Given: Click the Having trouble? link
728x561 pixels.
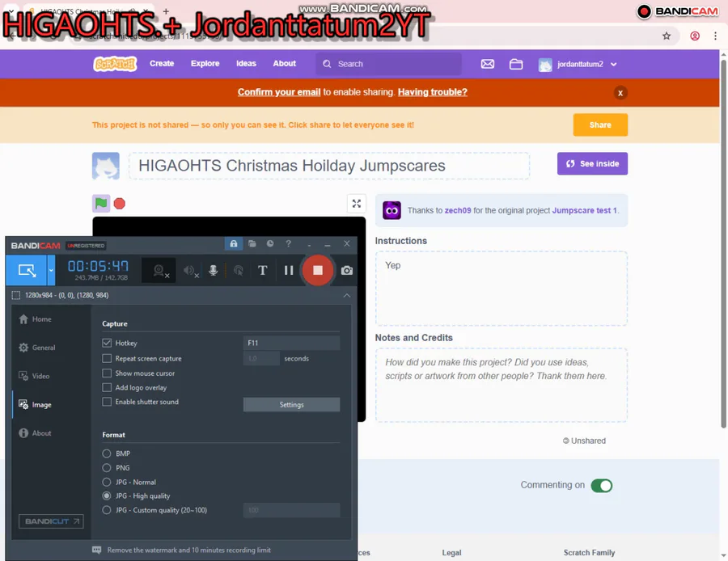Looking at the screenshot, I should [432, 92].
